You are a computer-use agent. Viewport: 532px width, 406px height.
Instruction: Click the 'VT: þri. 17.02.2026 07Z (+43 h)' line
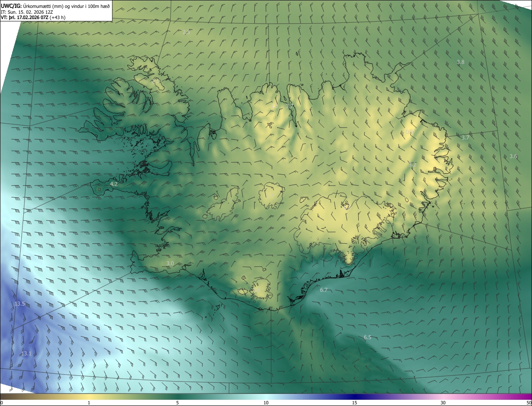(x=33, y=17)
